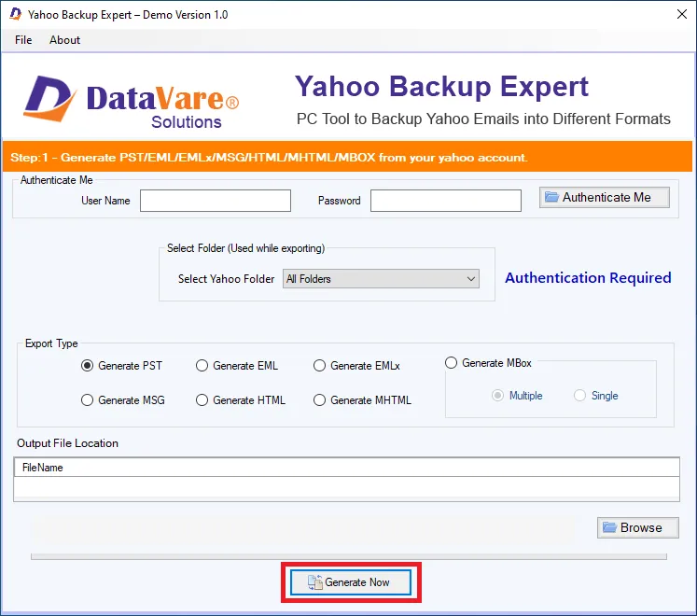Click the Authentication Required status text
The image size is (697, 616).
coord(588,278)
